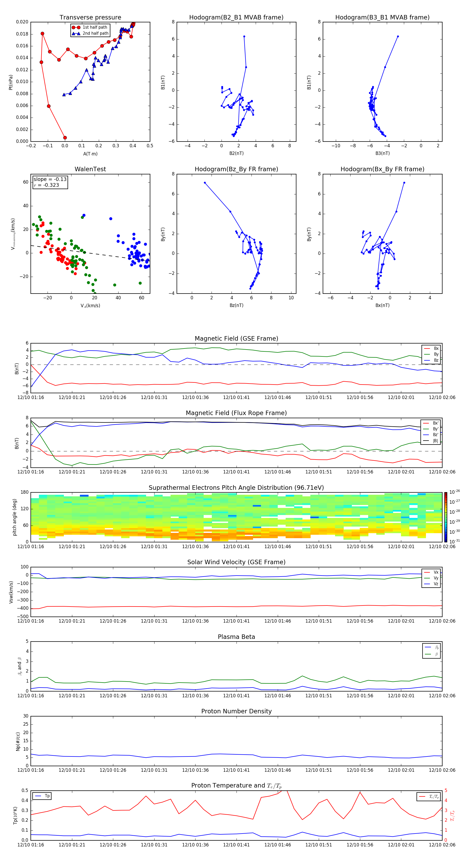Click the 'Hodogram(Bz_By FR frame)' title

[236, 169]
